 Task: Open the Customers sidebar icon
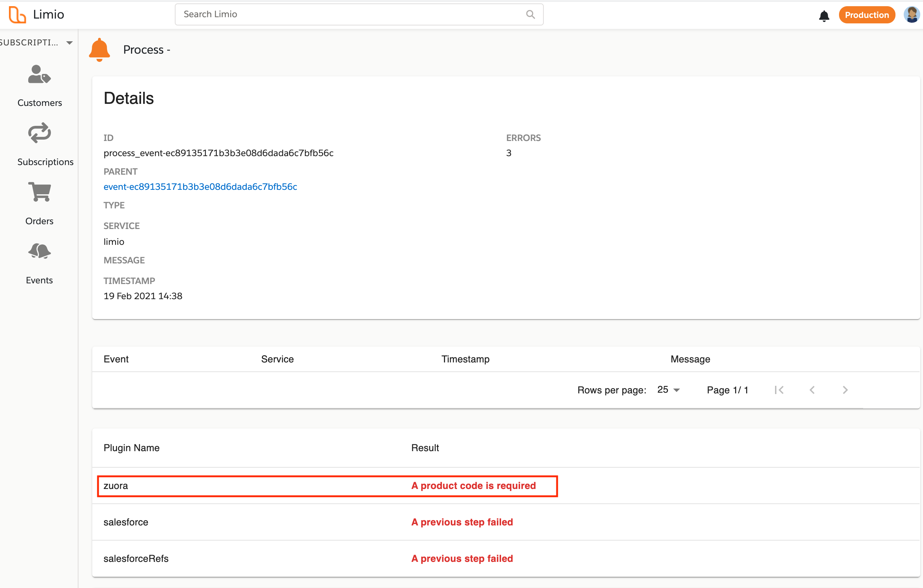pos(39,74)
